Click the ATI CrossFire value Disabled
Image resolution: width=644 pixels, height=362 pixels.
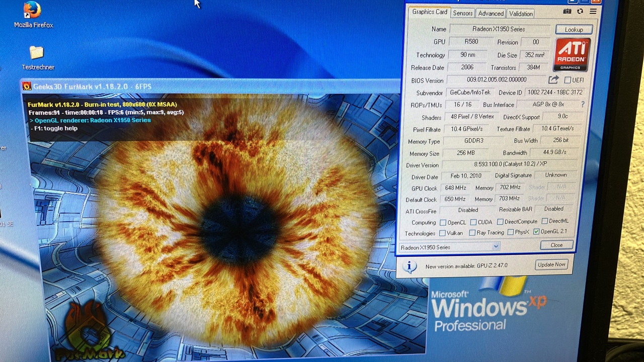pos(468,210)
